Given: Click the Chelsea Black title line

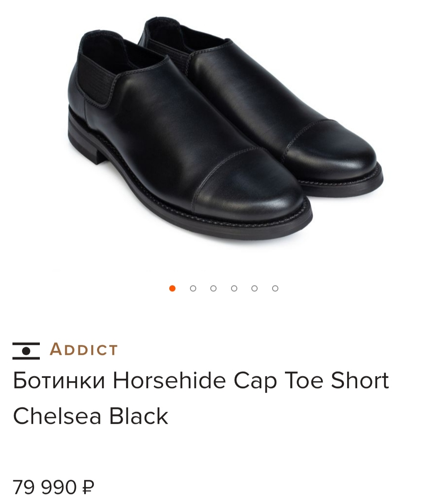Looking at the screenshot, I should 91,416.
